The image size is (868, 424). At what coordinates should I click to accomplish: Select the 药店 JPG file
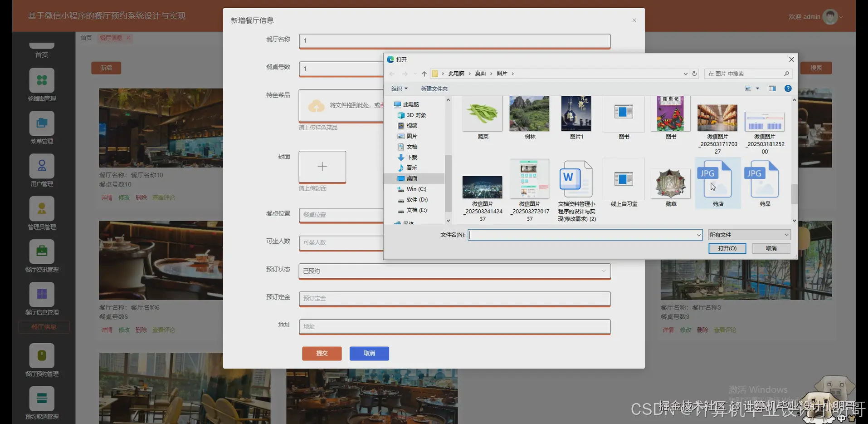click(718, 183)
